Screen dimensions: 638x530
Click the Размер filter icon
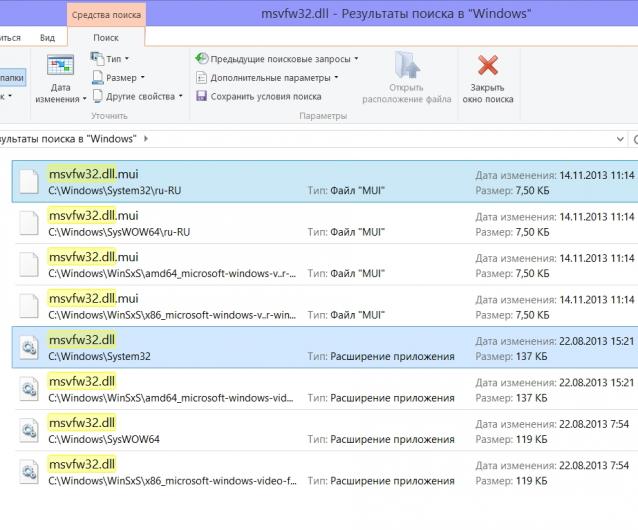(97, 77)
